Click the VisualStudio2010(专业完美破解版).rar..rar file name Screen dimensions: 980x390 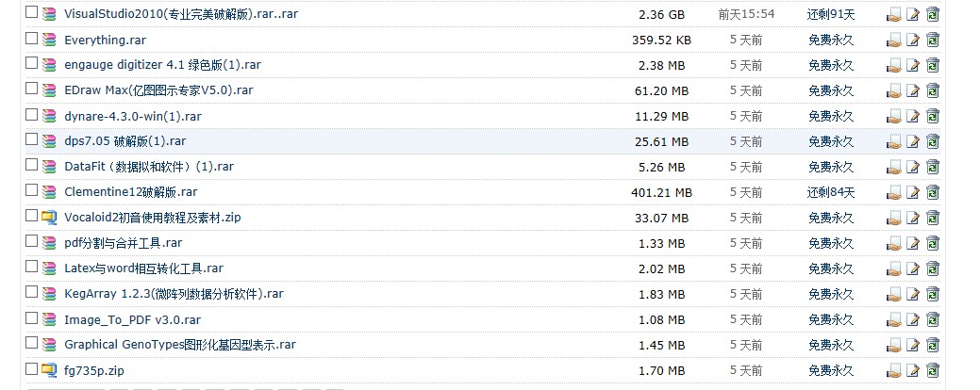[181, 14]
